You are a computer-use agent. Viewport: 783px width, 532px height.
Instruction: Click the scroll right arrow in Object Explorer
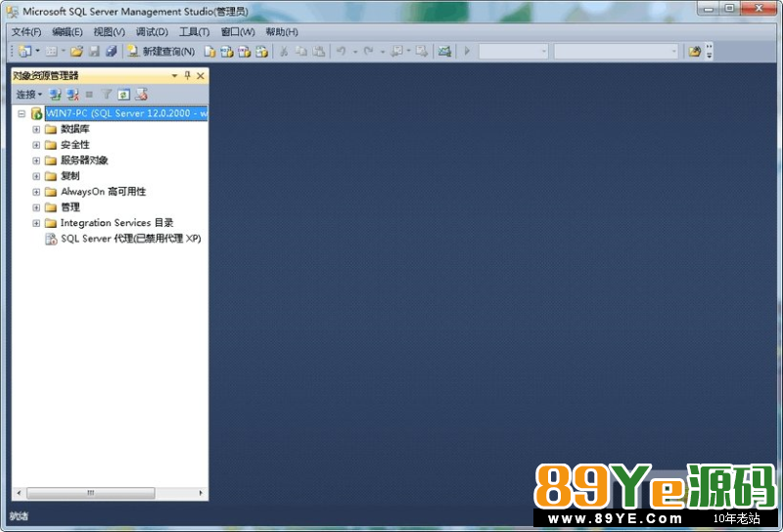[x=201, y=493]
